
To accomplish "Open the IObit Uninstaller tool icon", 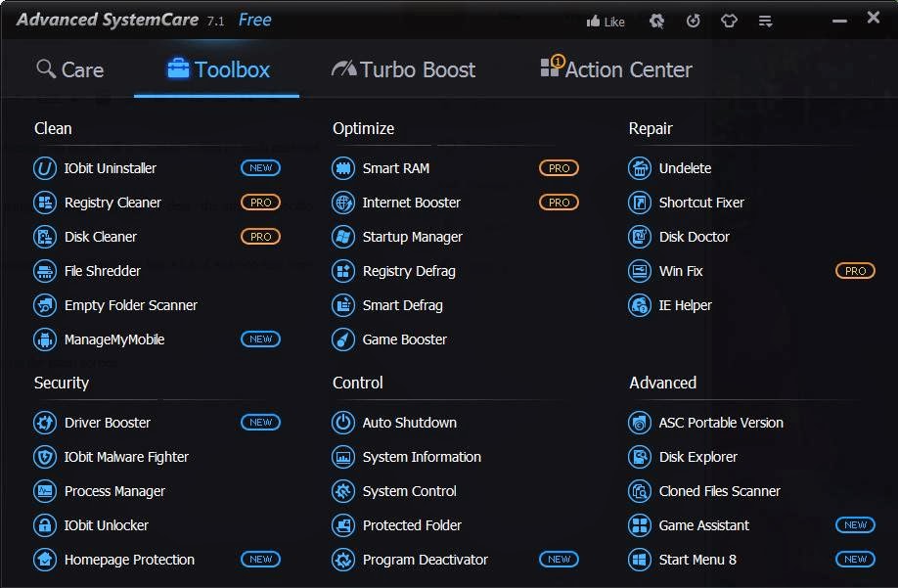I will point(45,168).
